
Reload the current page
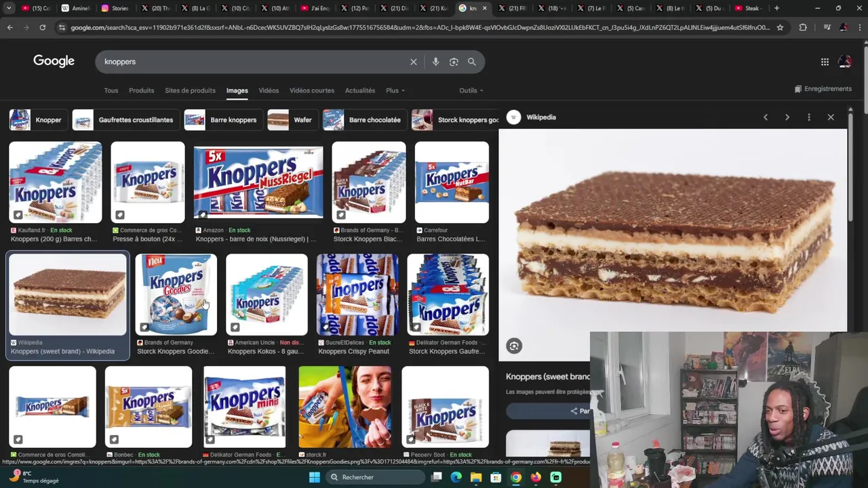(x=42, y=27)
